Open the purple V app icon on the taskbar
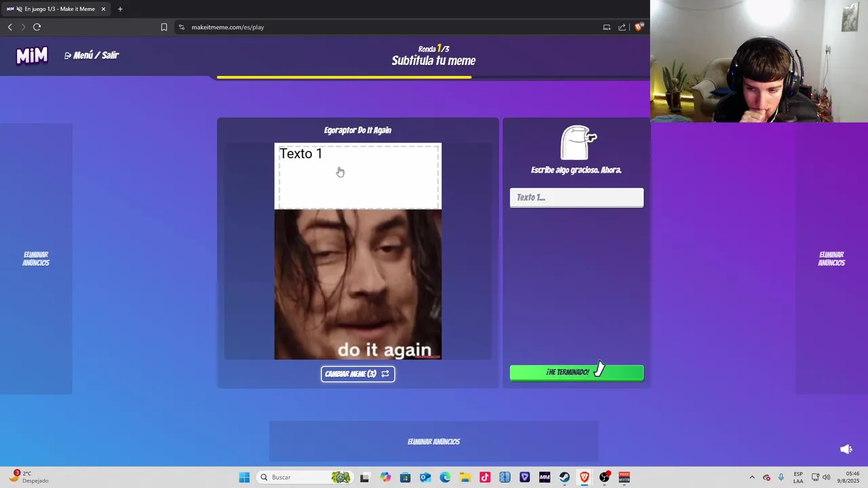This screenshot has height=488, width=868. 525,477
